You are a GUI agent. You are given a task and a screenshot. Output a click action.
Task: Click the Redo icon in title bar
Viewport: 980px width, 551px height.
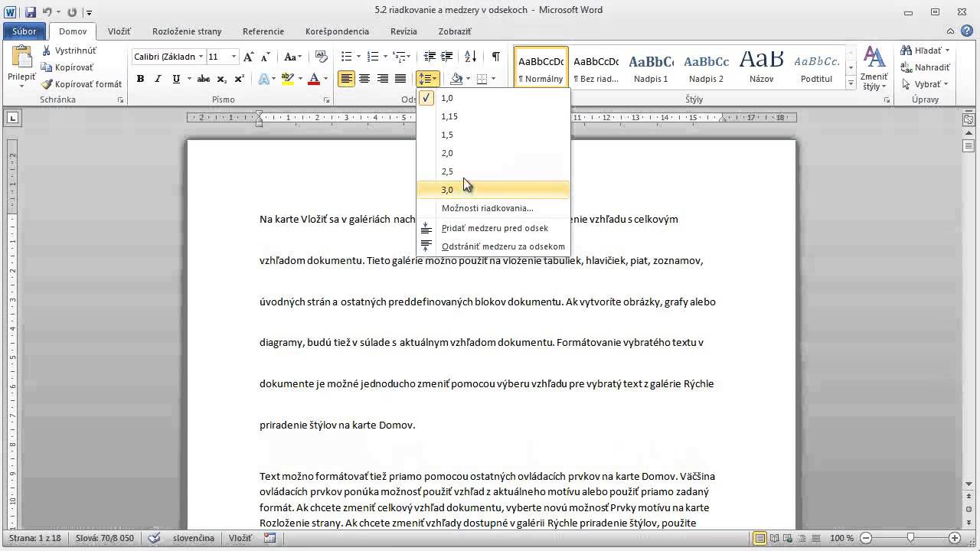(72, 12)
